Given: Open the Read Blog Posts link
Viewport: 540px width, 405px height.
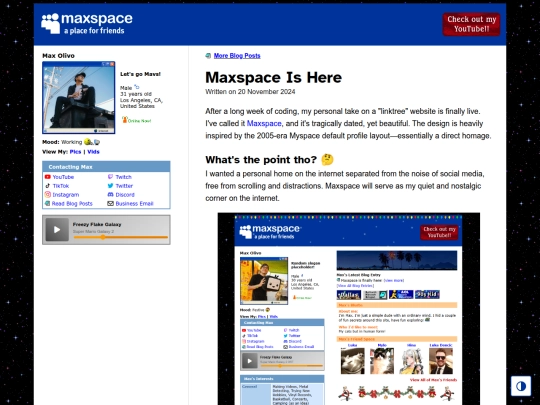Looking at the screenshot, I should (72, 204).
